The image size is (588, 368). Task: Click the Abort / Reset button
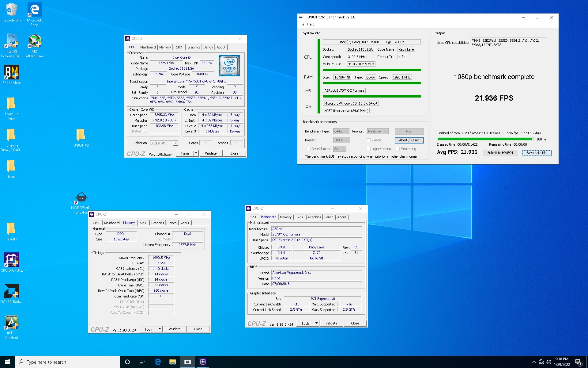(x=409, y=140)
